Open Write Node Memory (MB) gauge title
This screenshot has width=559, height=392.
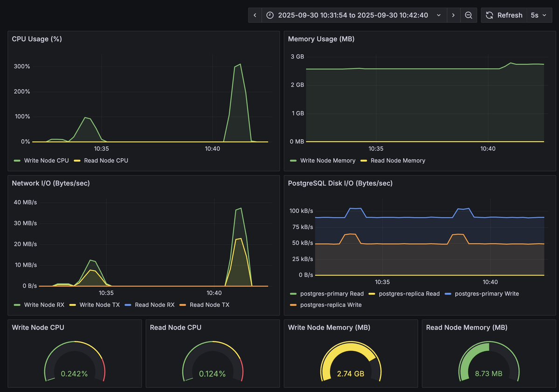[x=329, y=328]
